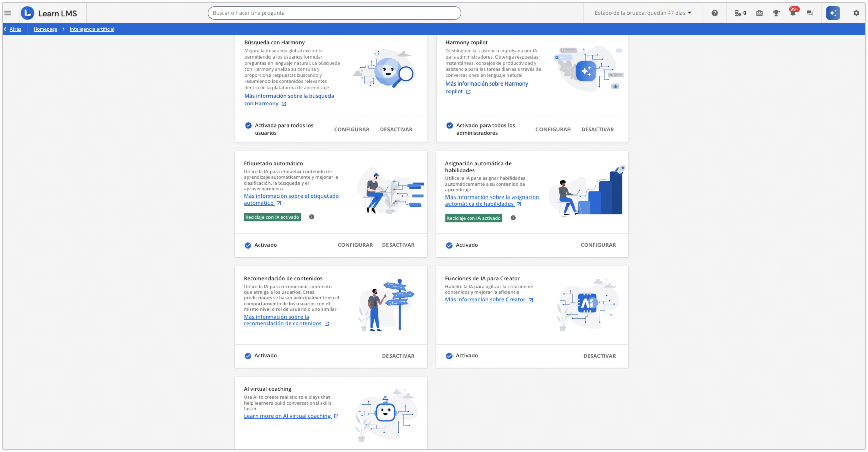Open the messages chat icon
868x452 pixels.
[810, 13]
